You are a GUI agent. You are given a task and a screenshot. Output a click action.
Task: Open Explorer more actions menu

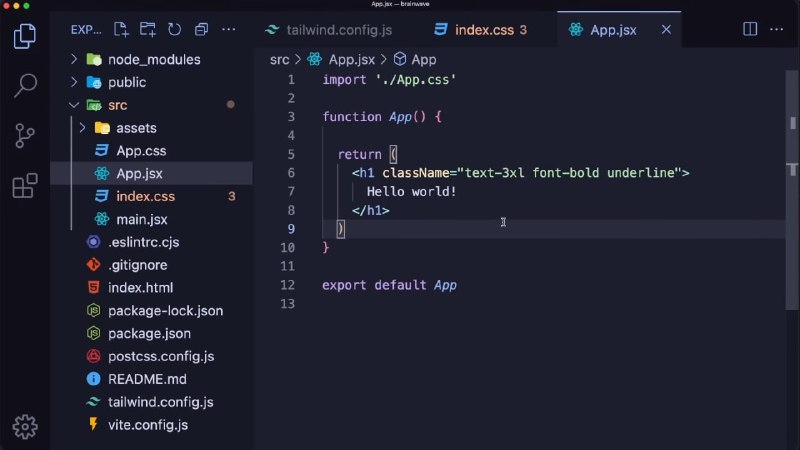pos(229,30)
